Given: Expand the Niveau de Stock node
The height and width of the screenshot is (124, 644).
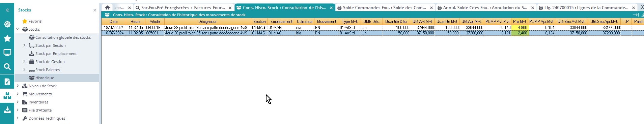Looking at the screenshot, I should click(18, 86).
